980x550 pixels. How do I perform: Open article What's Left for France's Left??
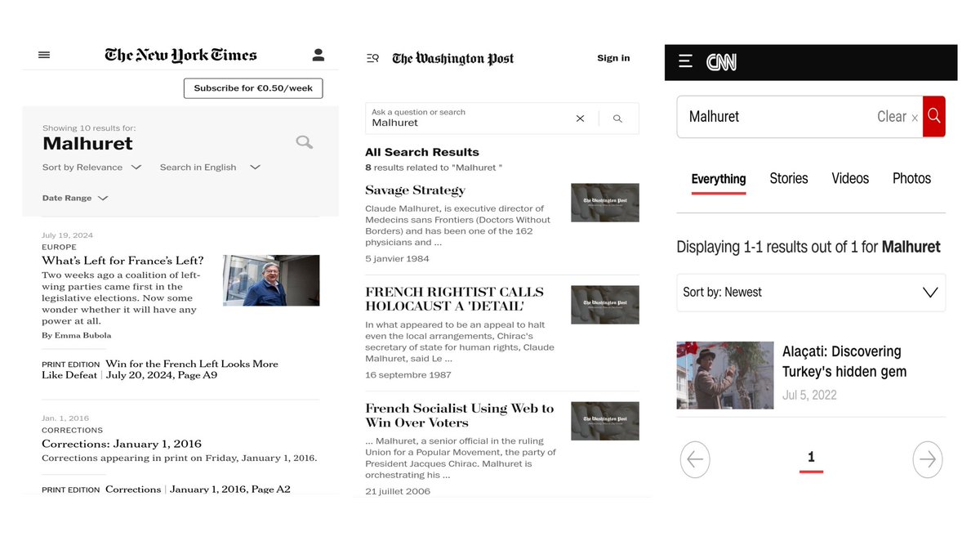pos(122,261)
